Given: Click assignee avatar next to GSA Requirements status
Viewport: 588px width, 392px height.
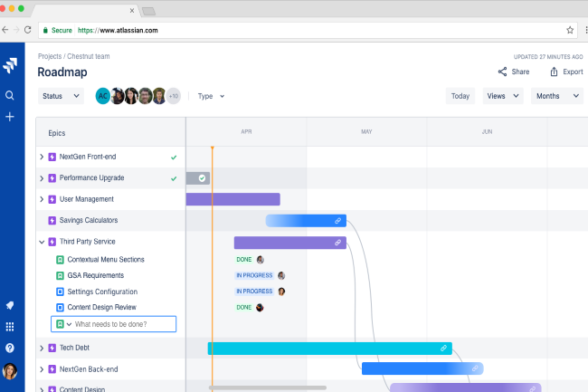Looking at the screenshot, I should tap(281, 276).
